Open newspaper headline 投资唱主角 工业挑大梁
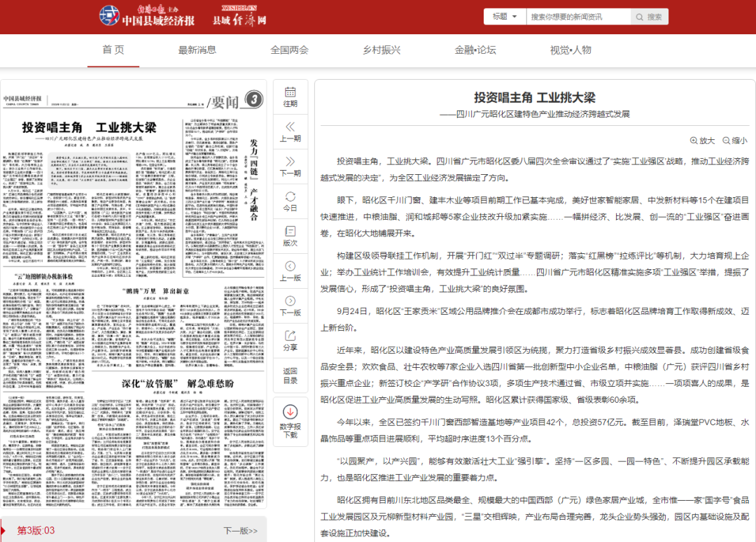Viewport: 756px width, 542px height. 89,128
